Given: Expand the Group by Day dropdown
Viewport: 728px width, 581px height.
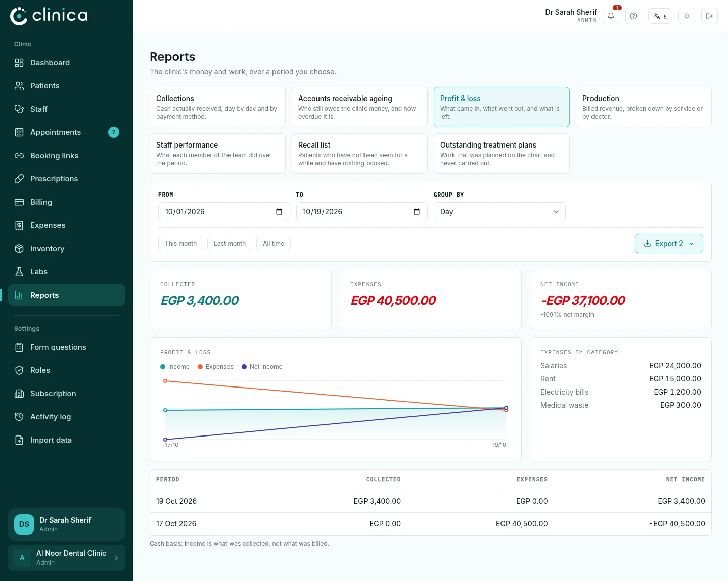Looking at the screenshot, I should 499,212.
